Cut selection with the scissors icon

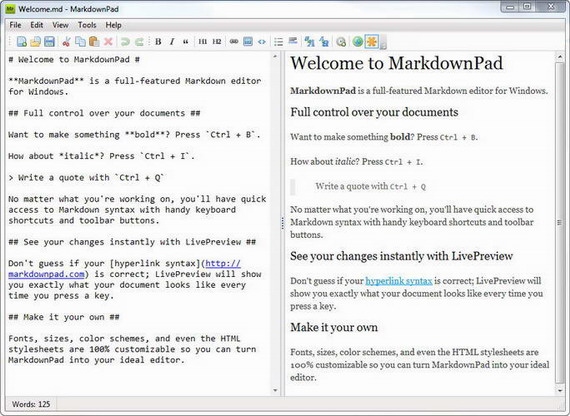tap(66, 42)
